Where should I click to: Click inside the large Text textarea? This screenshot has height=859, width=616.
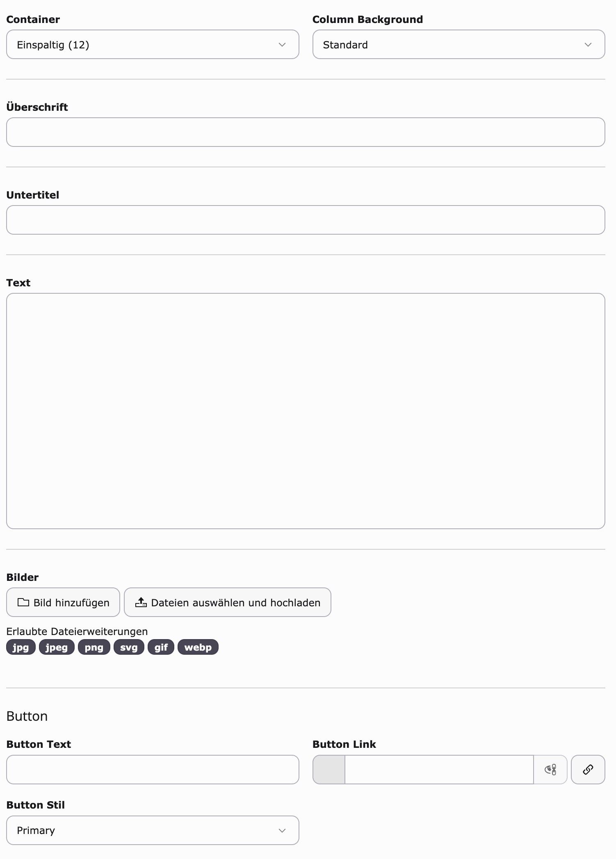306,411
